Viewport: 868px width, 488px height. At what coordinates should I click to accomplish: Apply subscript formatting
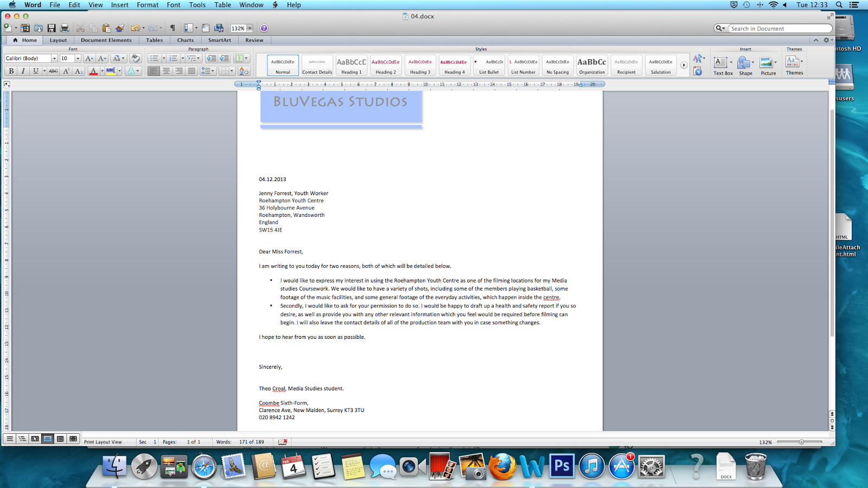click(x=79, y=71)
